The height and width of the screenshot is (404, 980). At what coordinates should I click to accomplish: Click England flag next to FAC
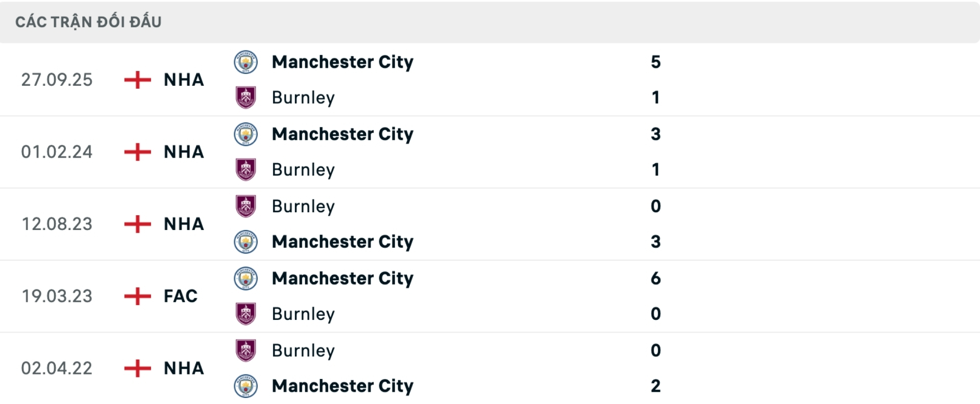coord(137,296)
